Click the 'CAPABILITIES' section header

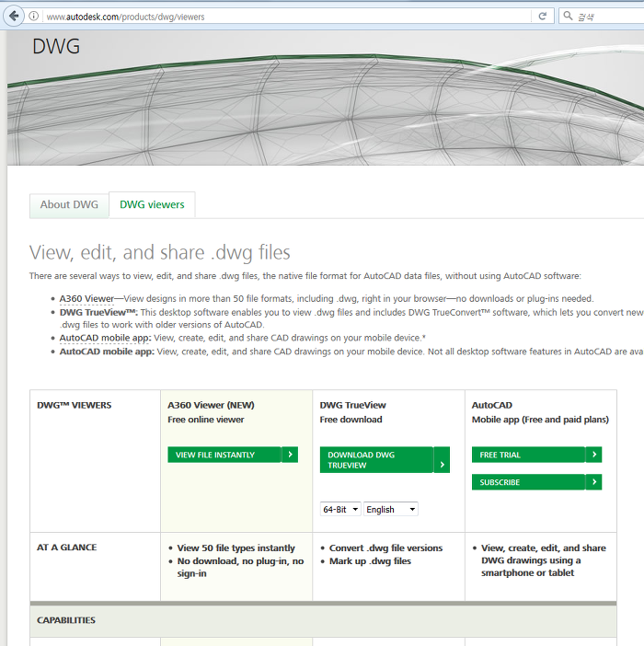(66, 620)
